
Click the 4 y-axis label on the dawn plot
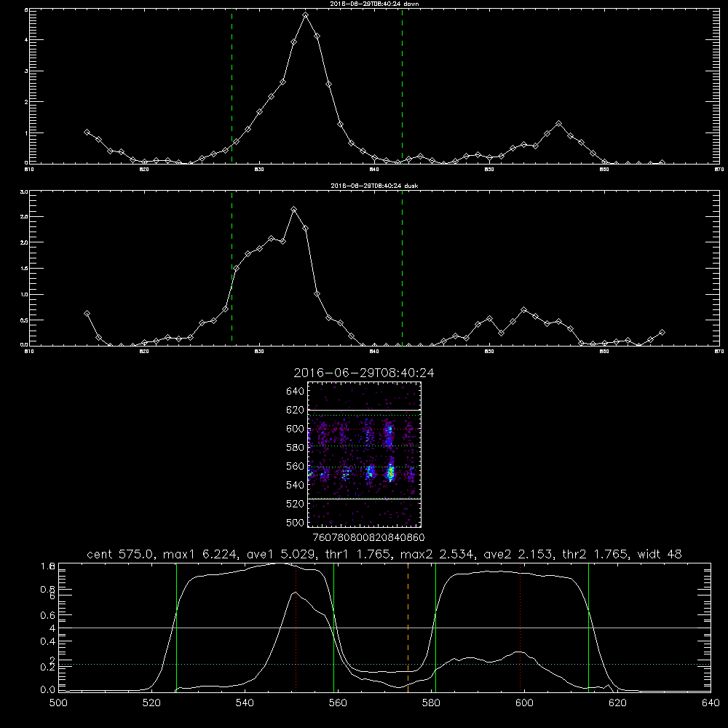coord(26,40)
